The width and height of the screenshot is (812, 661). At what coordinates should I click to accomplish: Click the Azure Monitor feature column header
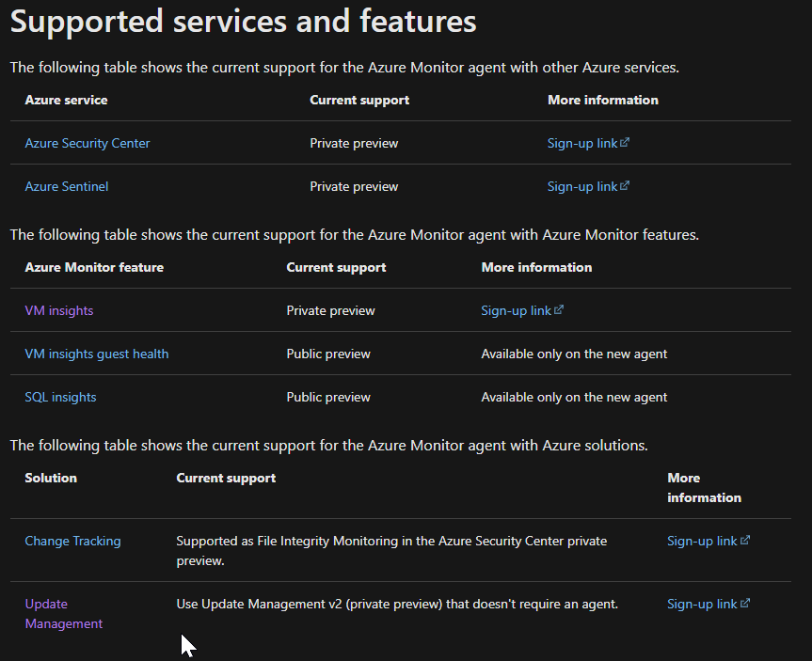94,267
